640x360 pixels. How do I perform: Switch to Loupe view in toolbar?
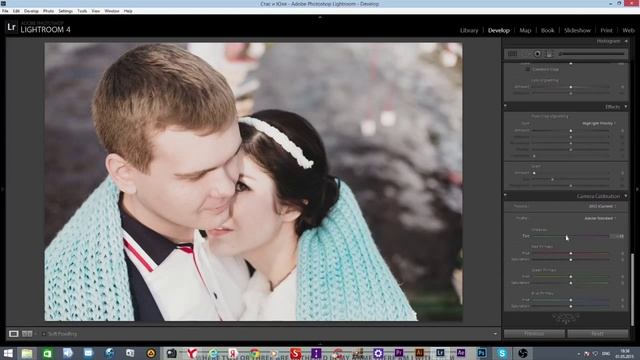(13, 334)
